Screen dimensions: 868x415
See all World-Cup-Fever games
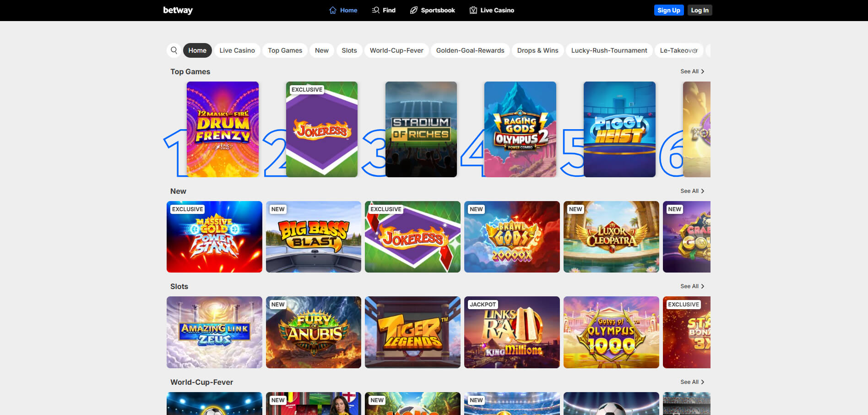click(x=692, y=382)
